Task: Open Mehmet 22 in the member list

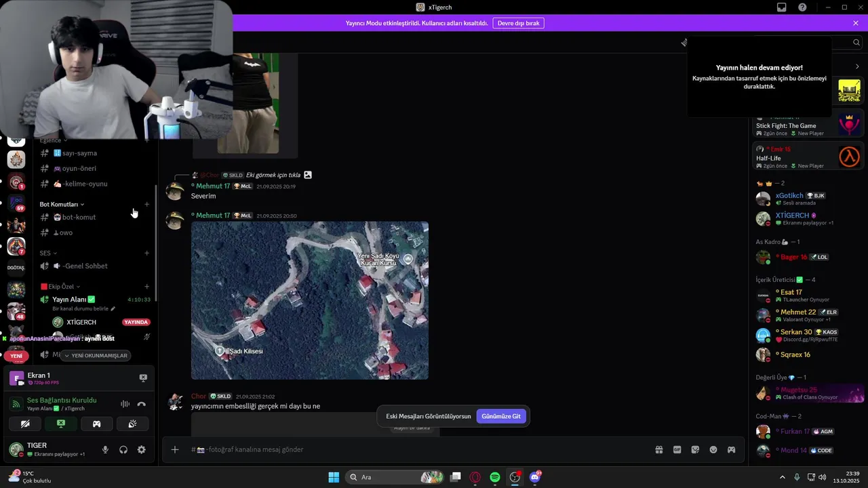Action: (x=808, y=315)
